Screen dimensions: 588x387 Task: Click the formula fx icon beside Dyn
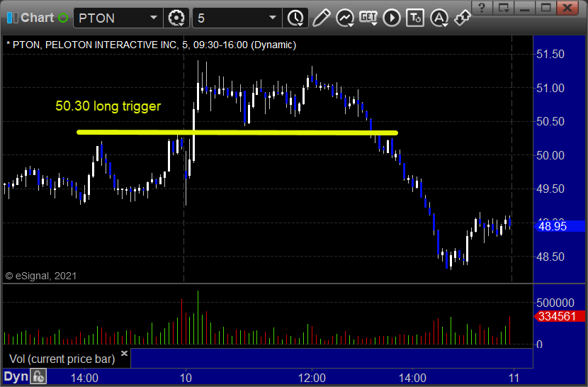[38, 376]
